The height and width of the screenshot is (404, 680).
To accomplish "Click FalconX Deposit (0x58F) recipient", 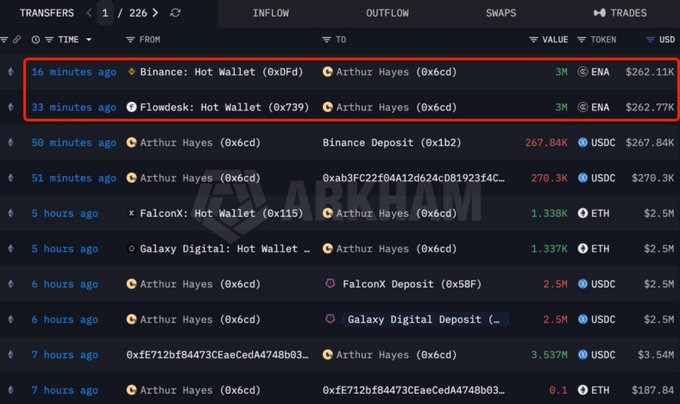I will tap(412, 284).
